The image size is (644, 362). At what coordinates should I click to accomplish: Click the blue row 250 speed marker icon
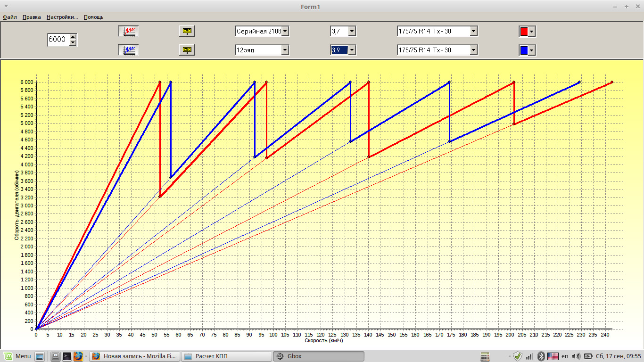pos(187,50)
